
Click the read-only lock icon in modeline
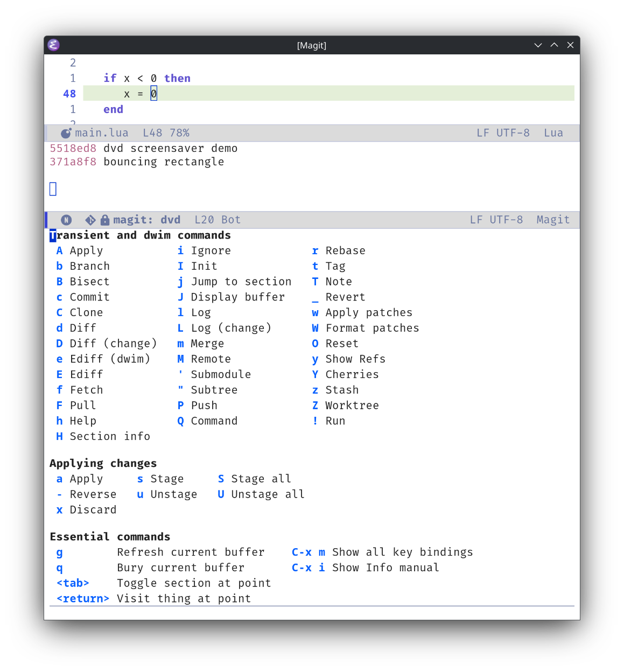click(x=105, y=220)
